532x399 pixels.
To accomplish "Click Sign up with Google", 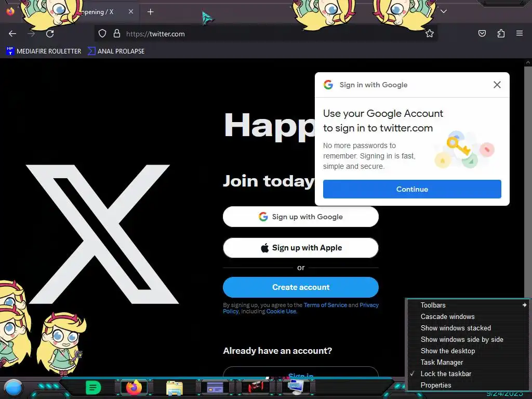I will tap(301, 217).
